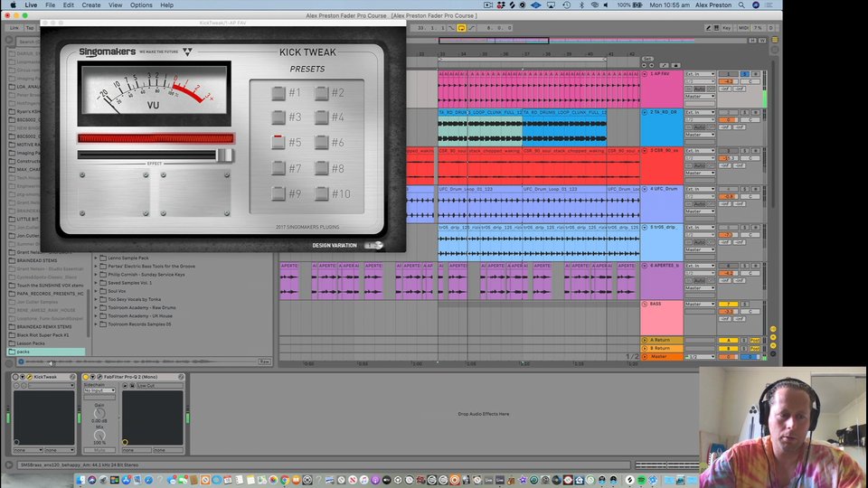Viewport: 868px width, 488px height.
Task: Toggle computer MIDI keyboard icon
Action: [716, 28]
